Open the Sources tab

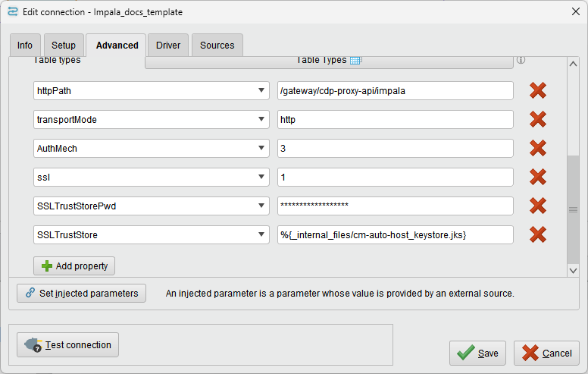(217, 46)
